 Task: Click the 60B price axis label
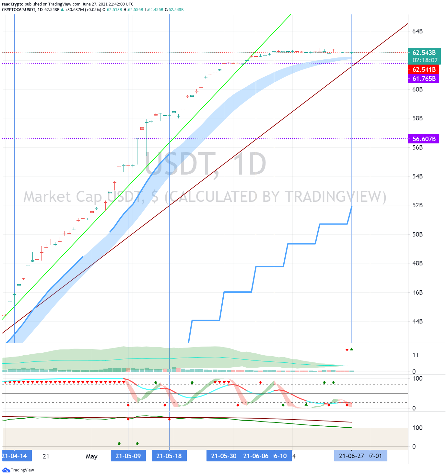418,90
